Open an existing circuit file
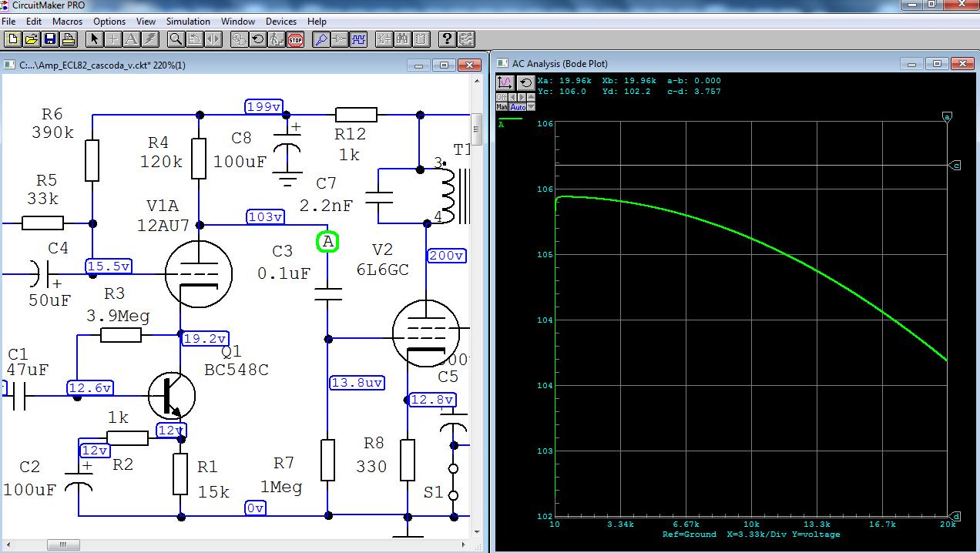 (32, 39)
